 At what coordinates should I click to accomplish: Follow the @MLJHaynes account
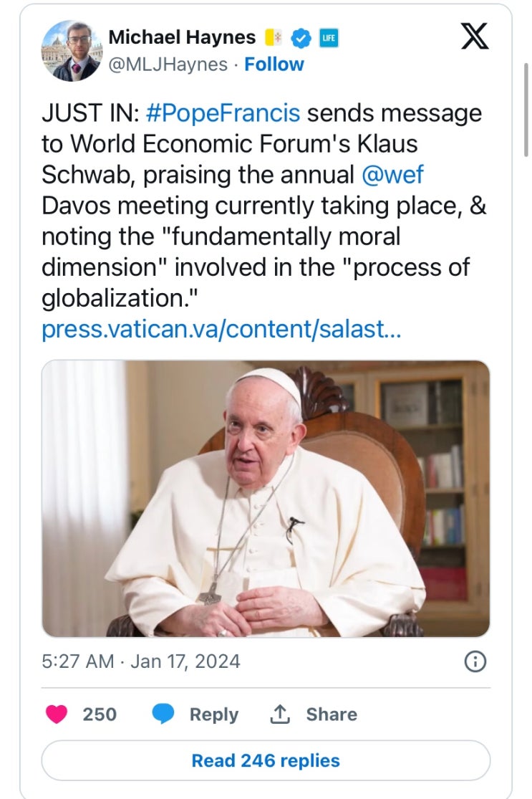click(x=274, y=64)
